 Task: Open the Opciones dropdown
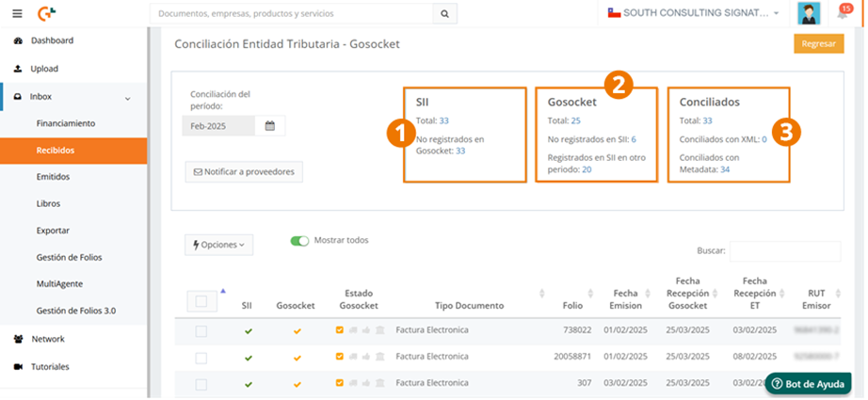pos(218,245)
